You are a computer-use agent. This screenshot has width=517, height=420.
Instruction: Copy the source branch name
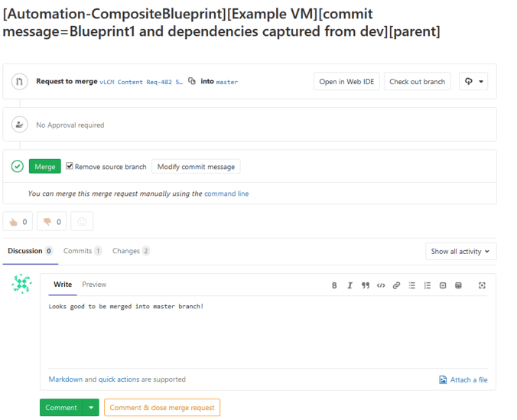tap(192, 81)
